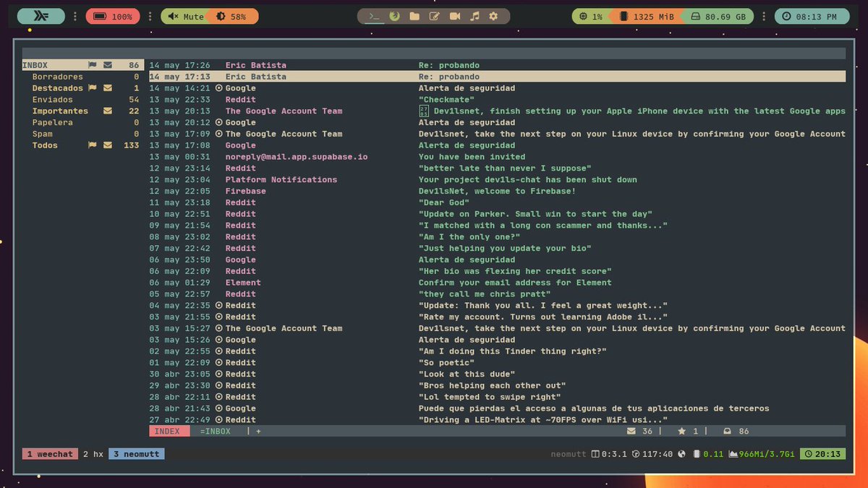Click the CPU usage icon showing 1%

[583, 16]
